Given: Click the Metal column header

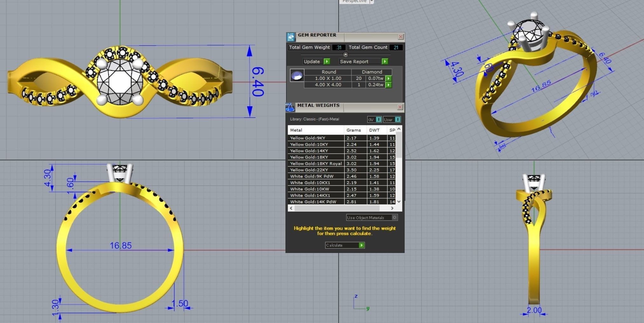Looking at the screenshot, I should [316, 130].
